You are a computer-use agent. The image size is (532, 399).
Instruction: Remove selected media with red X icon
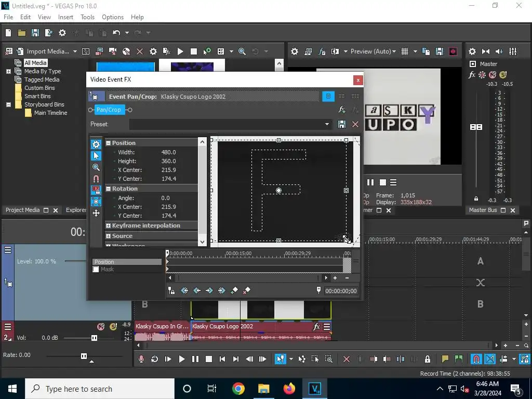(x=139, y=51)
